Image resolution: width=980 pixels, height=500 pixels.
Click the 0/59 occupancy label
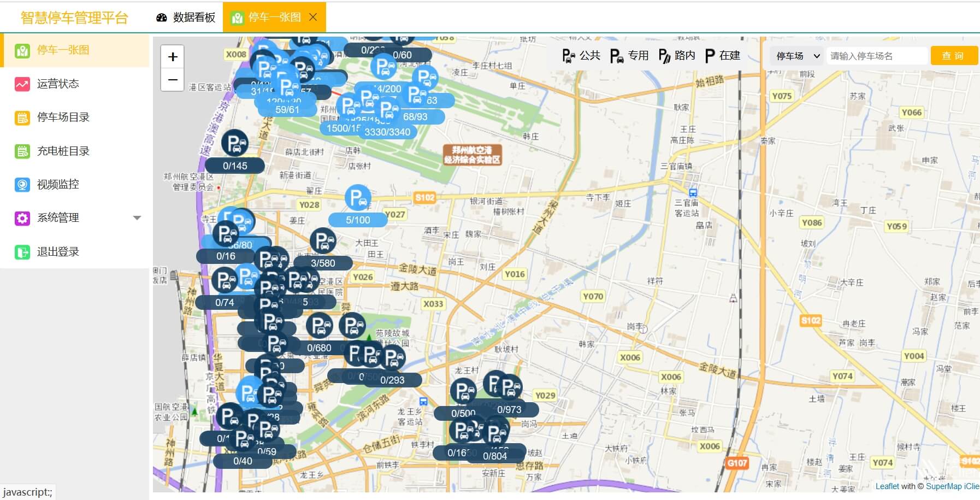(x=267, y=452)
